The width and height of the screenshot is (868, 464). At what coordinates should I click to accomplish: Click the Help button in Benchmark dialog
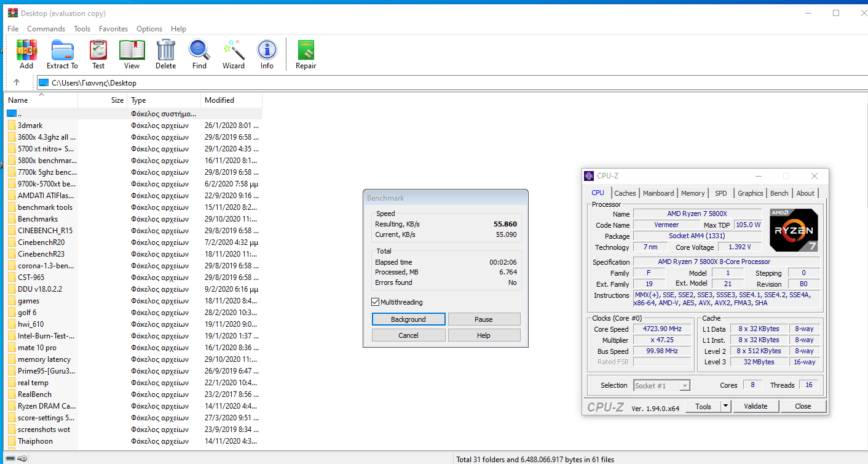coord(484,335)
